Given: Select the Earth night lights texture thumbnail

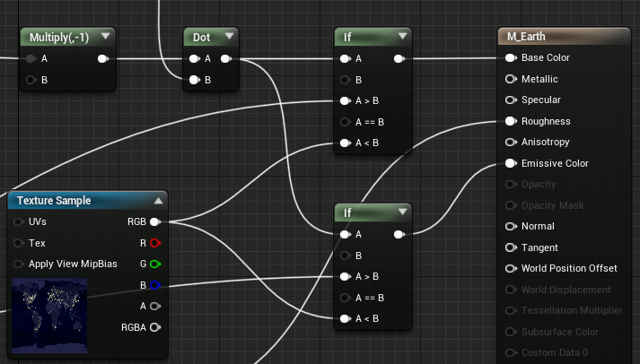Looking at the screenshot, I should pyautogui.click(x=49, y=316).
